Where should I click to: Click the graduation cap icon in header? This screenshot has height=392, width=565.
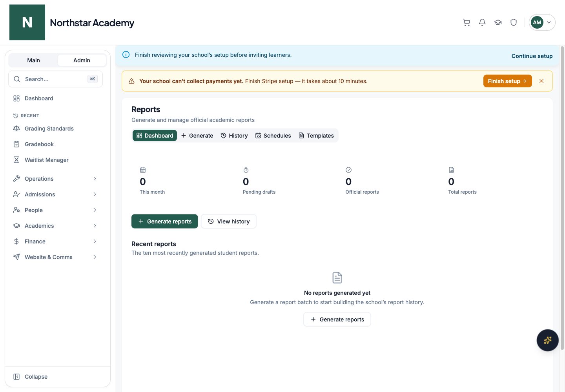click(498, 22)
